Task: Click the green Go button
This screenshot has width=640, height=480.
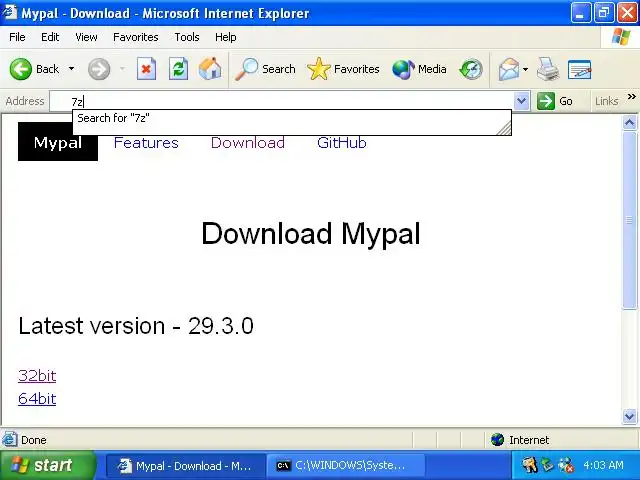Action: coord(555,101)
